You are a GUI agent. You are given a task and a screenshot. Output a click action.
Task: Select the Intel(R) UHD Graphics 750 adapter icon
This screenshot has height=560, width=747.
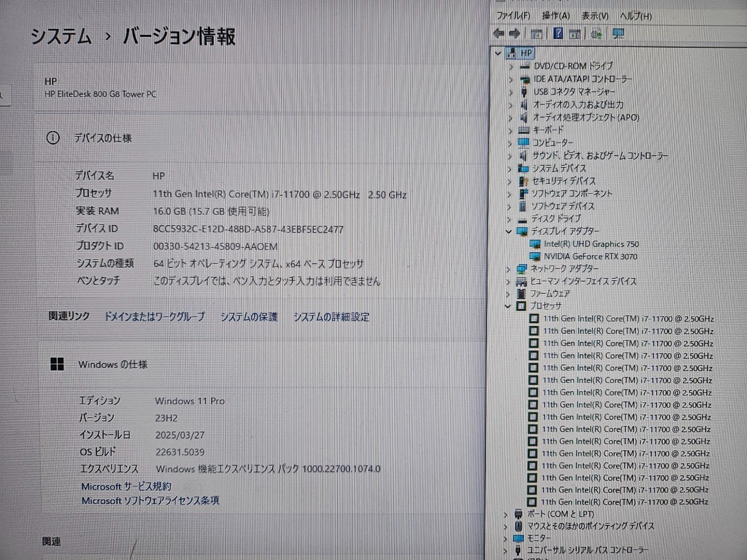click(535, 244)
